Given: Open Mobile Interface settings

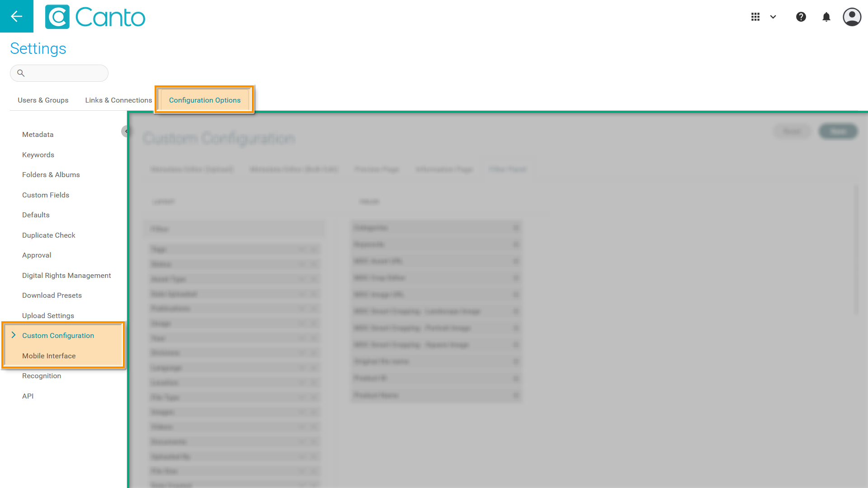Looking at the screenshot, I should 49,356.
